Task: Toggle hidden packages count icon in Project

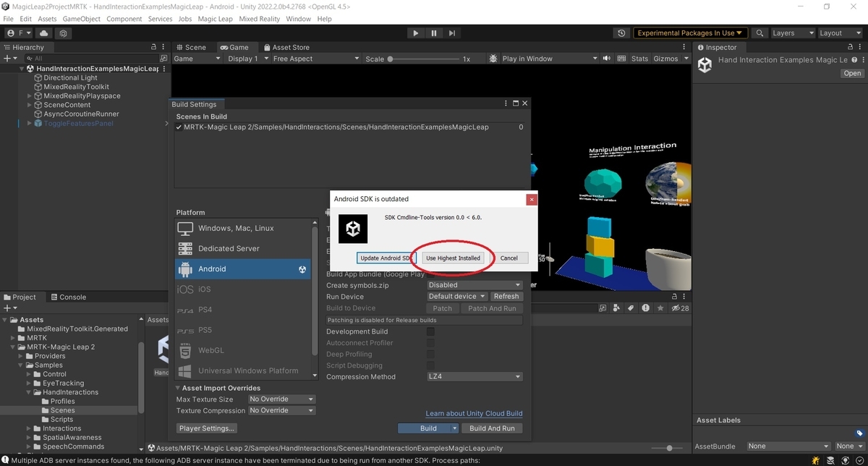Action: point(681,308)
